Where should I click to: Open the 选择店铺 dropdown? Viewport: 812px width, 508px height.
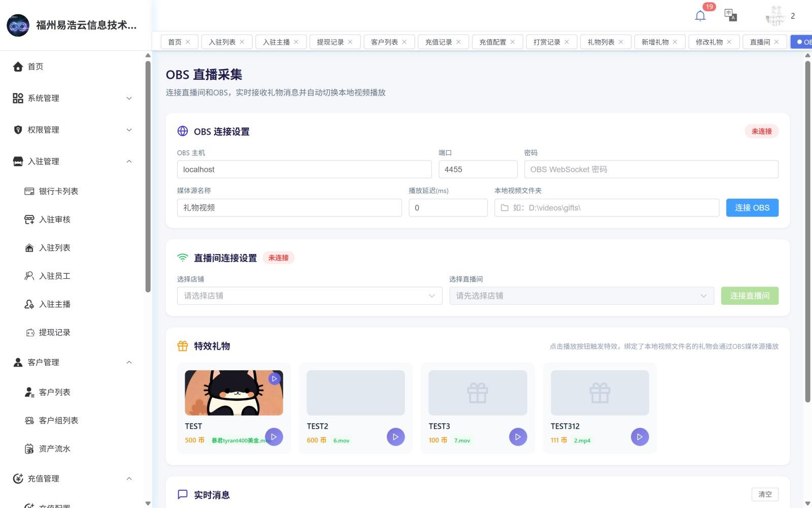[310, 296]
